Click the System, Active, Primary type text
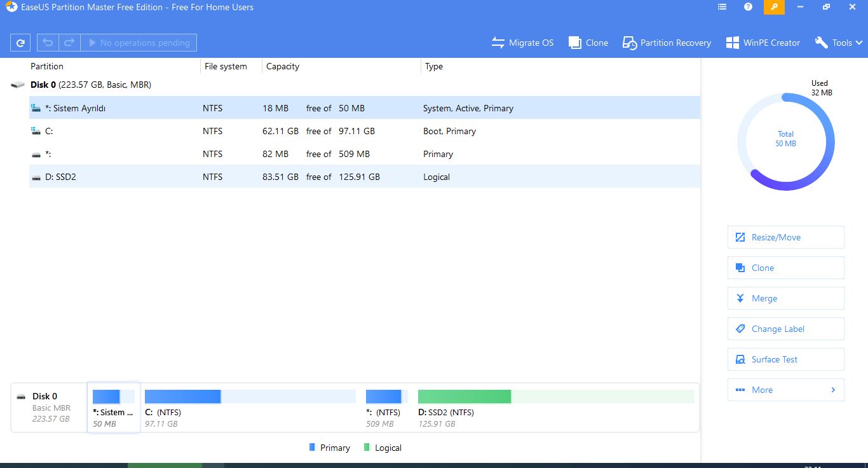 click(x=468, y=108)
